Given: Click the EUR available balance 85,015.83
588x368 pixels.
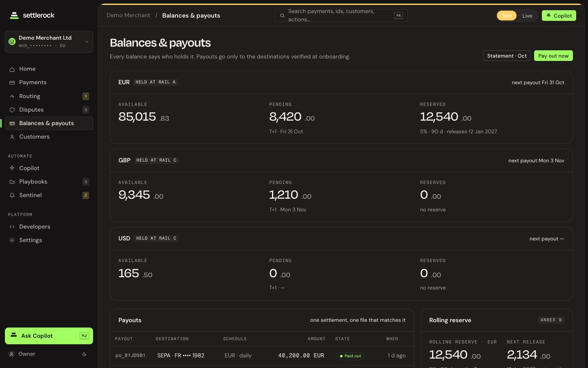Looking at the screenshot, I should pos(144,117).
